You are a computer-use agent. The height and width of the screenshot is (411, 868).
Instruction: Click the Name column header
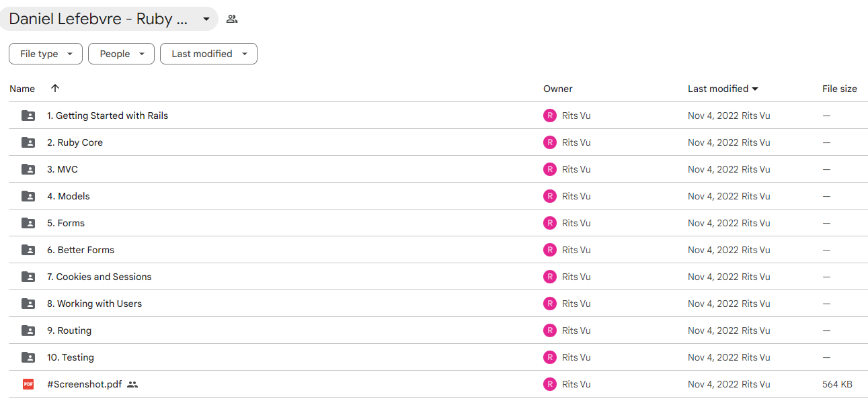[x=22, y=89]
